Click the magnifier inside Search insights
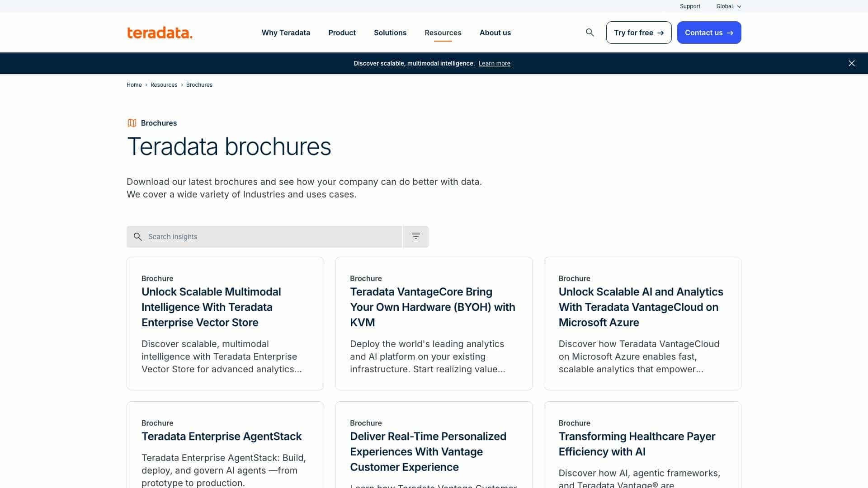Screen dimensions: 868x488 (138, 237)
